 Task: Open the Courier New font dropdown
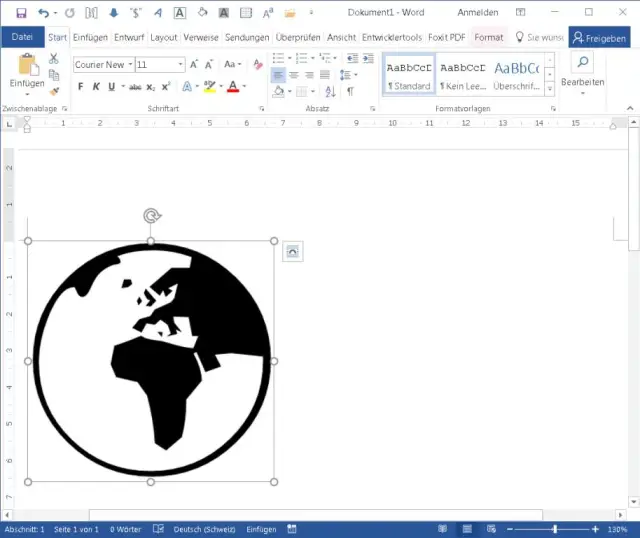127,64
